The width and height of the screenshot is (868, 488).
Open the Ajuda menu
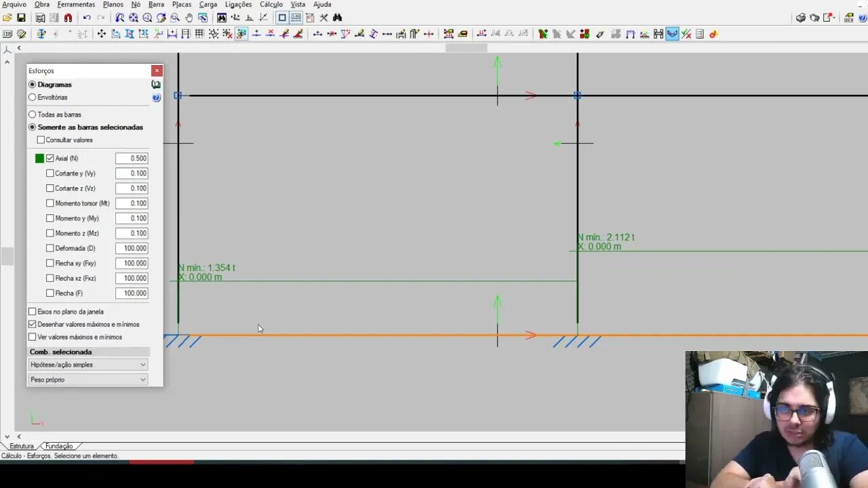(x=322, y=5)
